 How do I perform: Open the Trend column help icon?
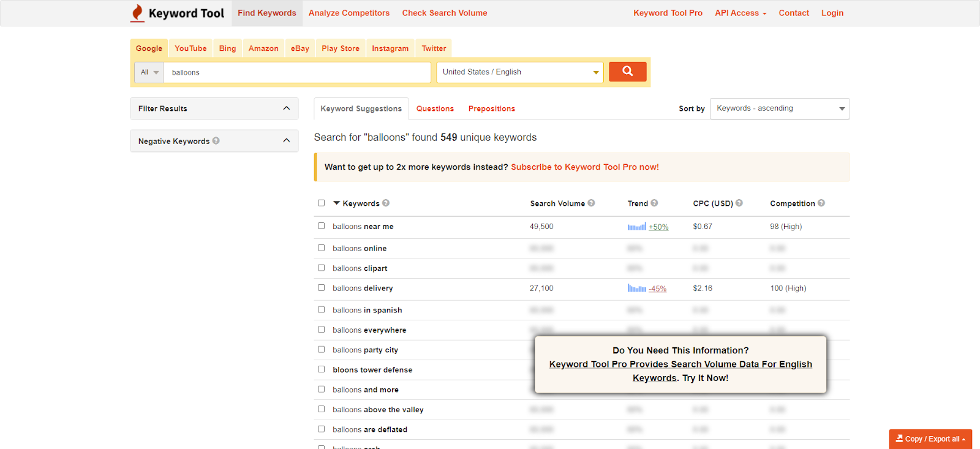[x=654, y=203]
